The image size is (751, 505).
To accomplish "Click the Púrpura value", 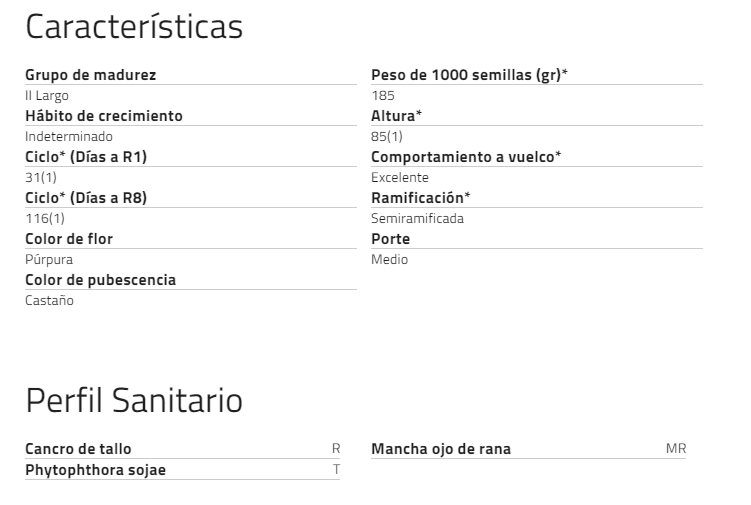I will pos(48,259).
